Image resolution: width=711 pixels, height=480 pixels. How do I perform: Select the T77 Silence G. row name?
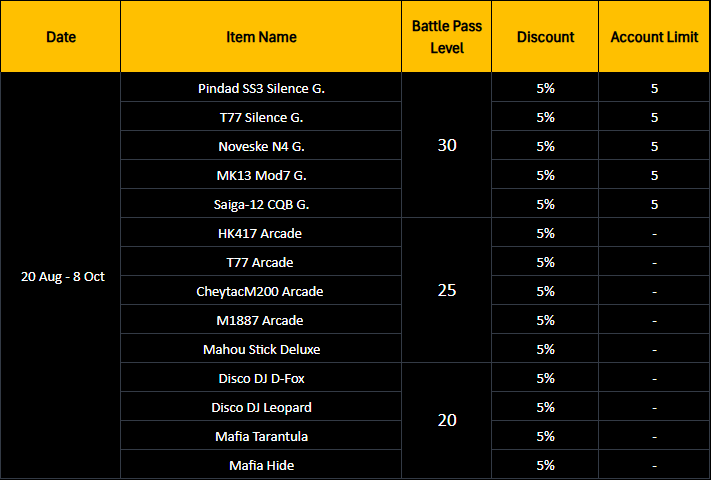261,117
